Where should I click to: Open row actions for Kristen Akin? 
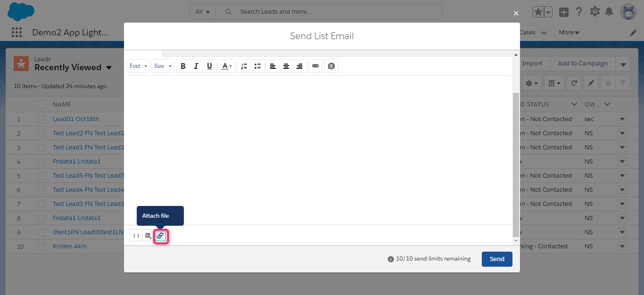pyautogui.click(x=622, y=246)
